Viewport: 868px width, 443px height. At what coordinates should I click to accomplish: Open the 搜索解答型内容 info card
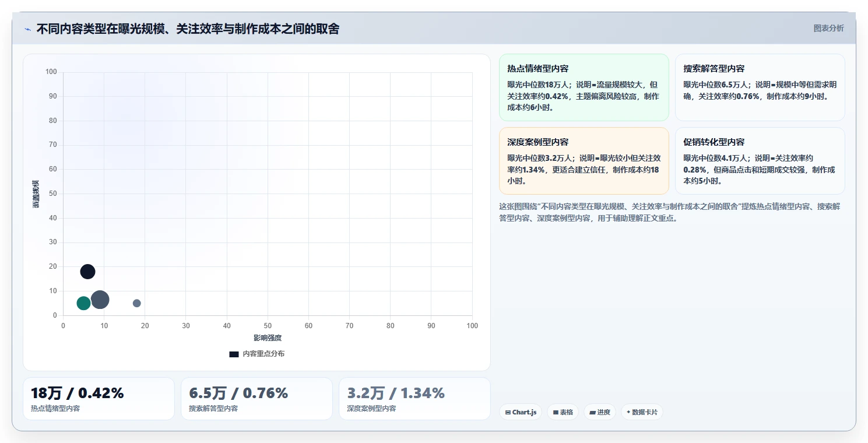[x=760, y=87]
